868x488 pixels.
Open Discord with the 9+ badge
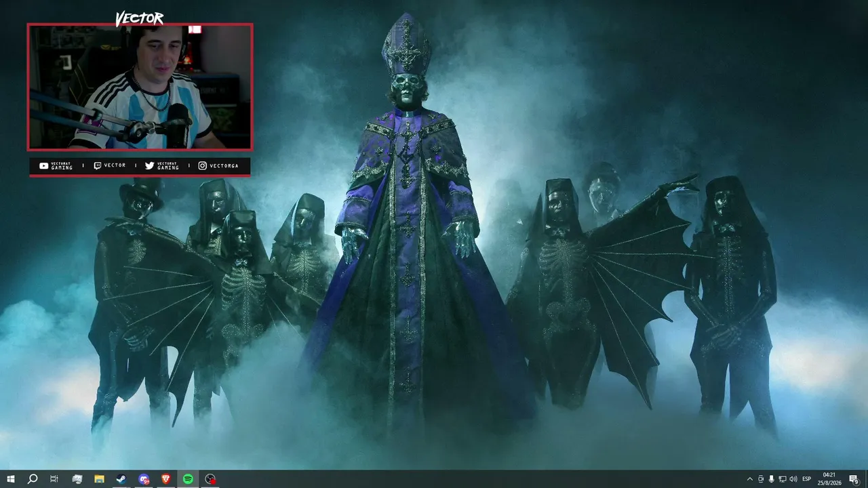coord(144,479)
